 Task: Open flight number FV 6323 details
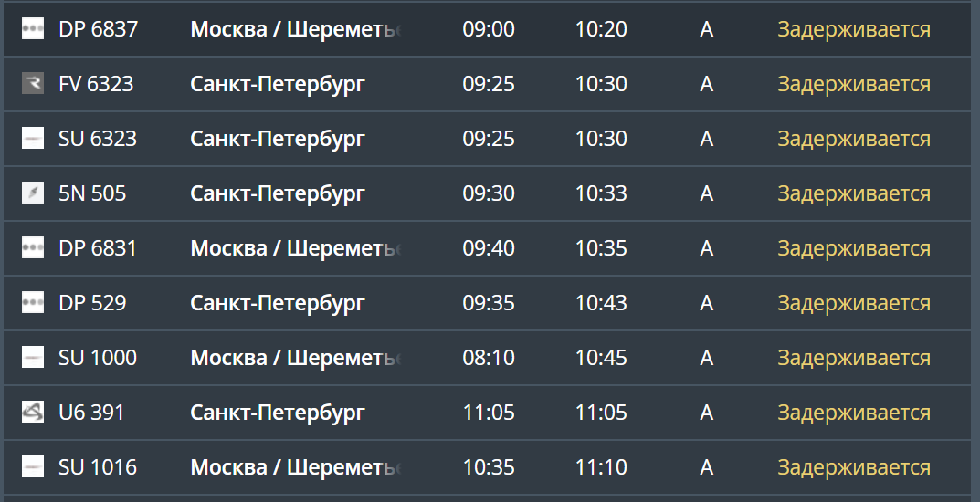click(x=96, y=84)
